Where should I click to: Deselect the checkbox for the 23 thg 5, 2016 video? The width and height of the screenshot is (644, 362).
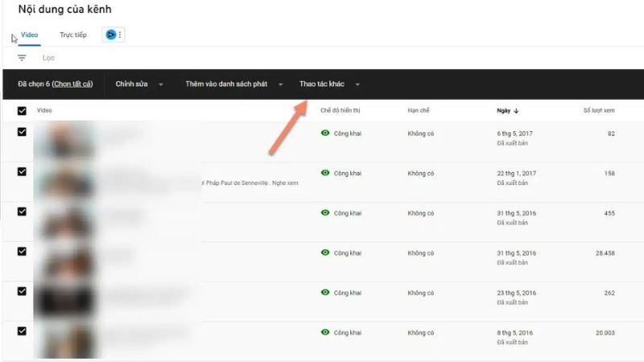click(22, 290)
